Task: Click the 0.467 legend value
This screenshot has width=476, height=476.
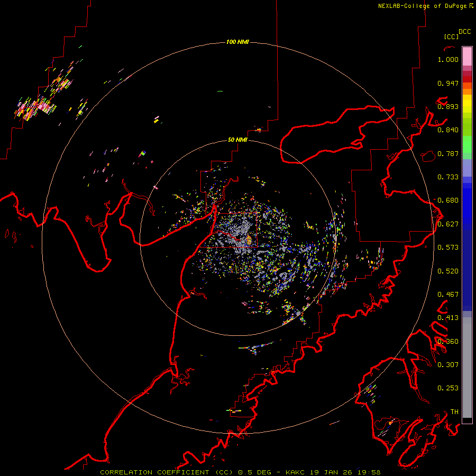Action: [x=448, y=295]
